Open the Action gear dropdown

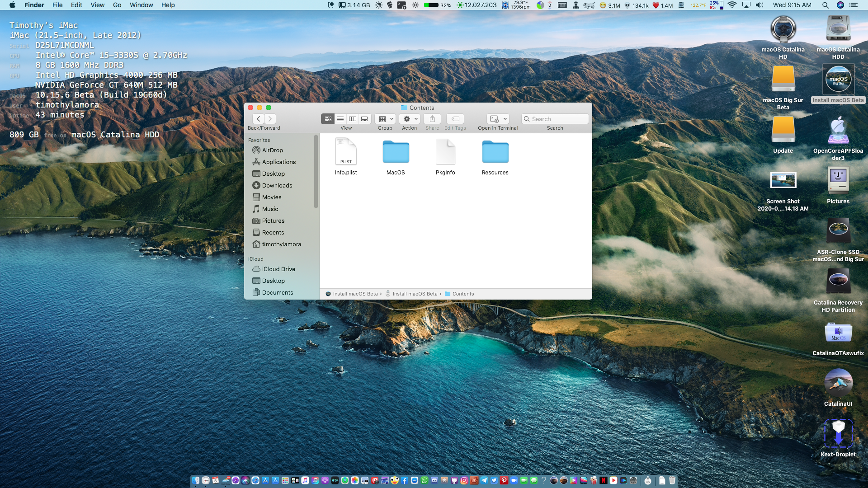pos(410,119)
